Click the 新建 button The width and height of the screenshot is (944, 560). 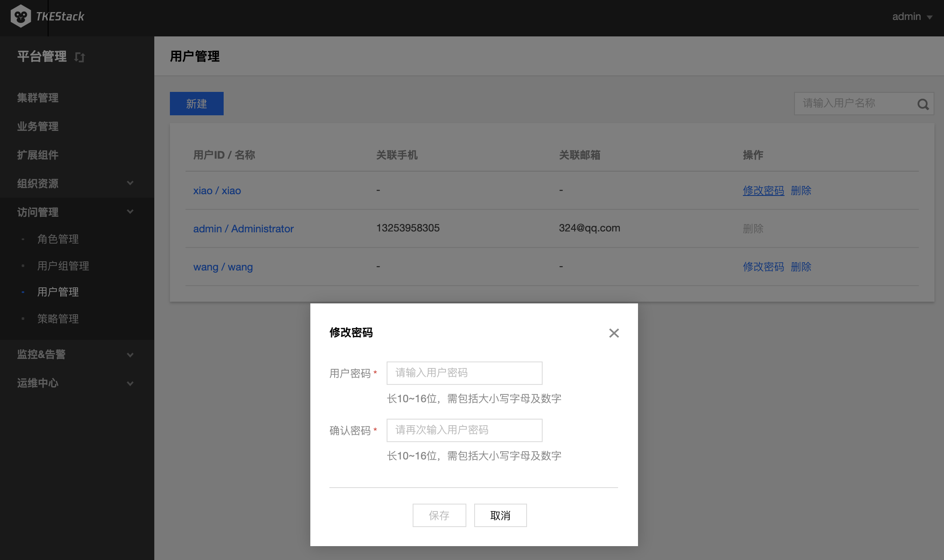[197, 104]
